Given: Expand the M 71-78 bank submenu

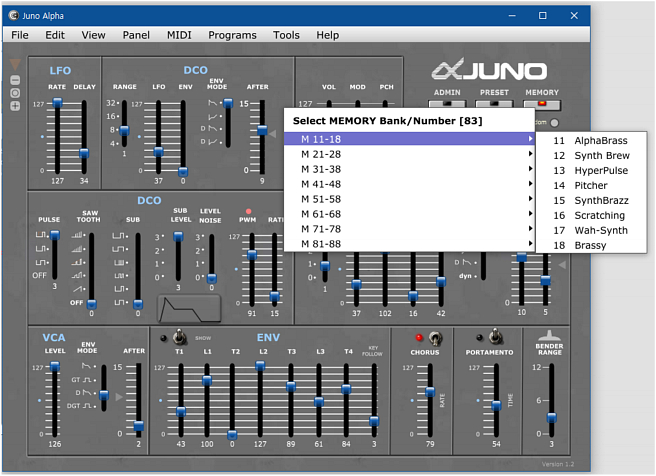Looking at the screenshot, I should click(409, 229).
